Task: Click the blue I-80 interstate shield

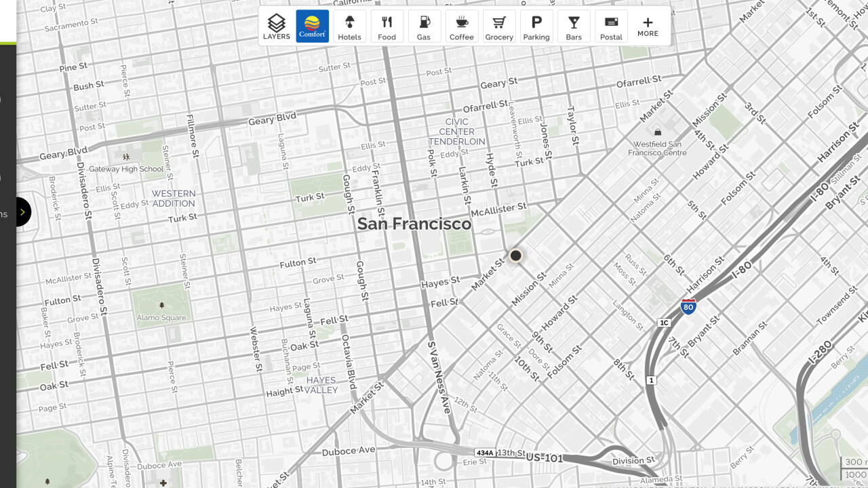Action: (688, 307)
